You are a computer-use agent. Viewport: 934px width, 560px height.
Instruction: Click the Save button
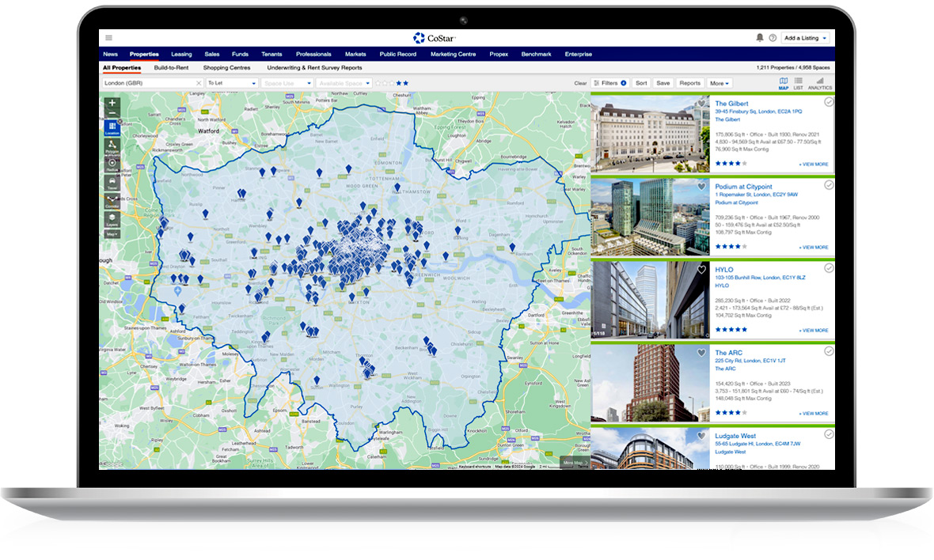point(663,83)
